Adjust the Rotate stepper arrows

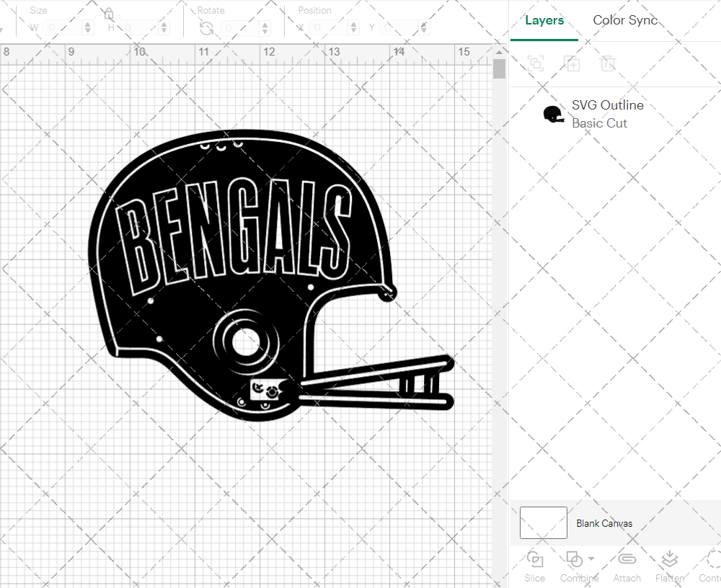(265, 28)
